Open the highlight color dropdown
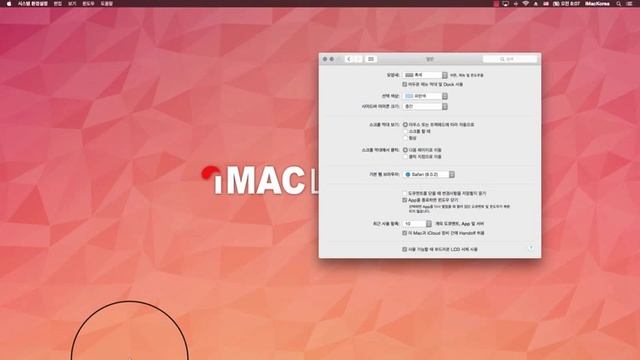 click(425, 96)
